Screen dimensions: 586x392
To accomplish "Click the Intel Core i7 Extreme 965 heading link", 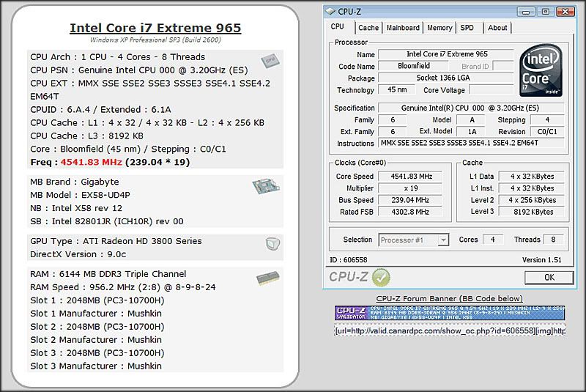I will pos(155,28).
